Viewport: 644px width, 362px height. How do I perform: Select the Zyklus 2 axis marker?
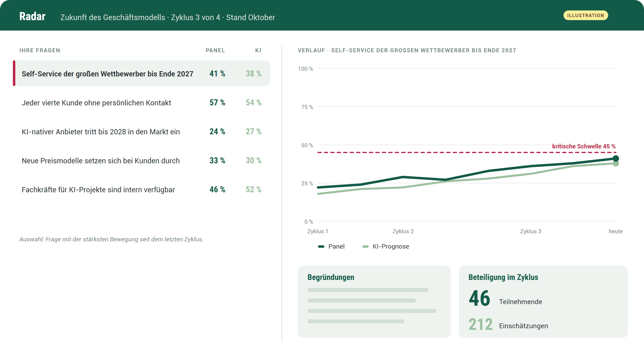point(403,231)
